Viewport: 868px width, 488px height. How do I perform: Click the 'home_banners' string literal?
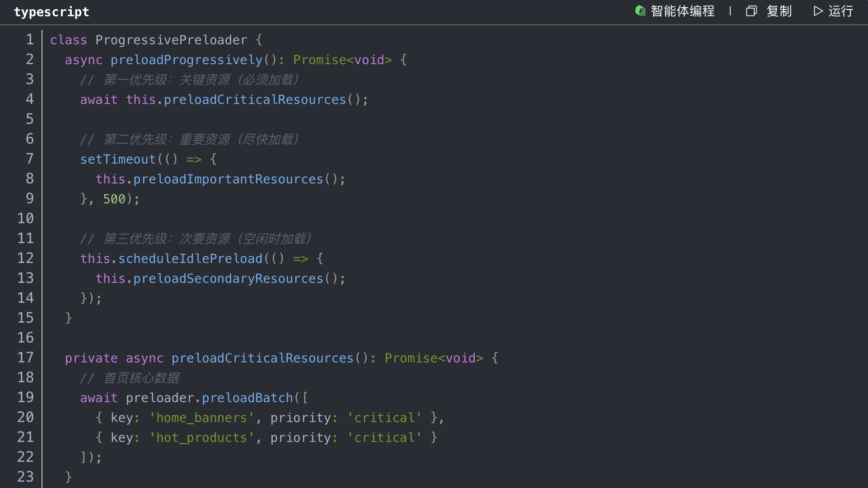click(201, 418)
